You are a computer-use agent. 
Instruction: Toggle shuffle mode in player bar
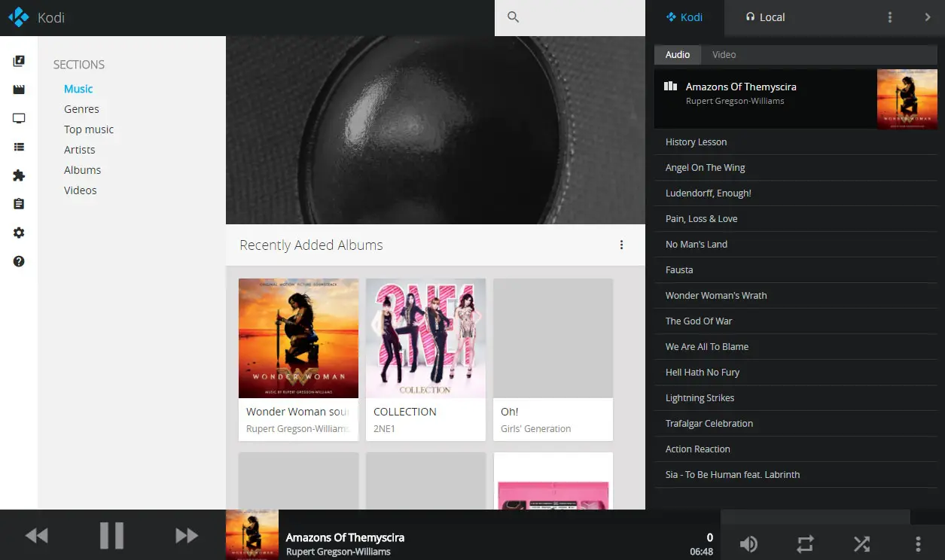(861, 543)
